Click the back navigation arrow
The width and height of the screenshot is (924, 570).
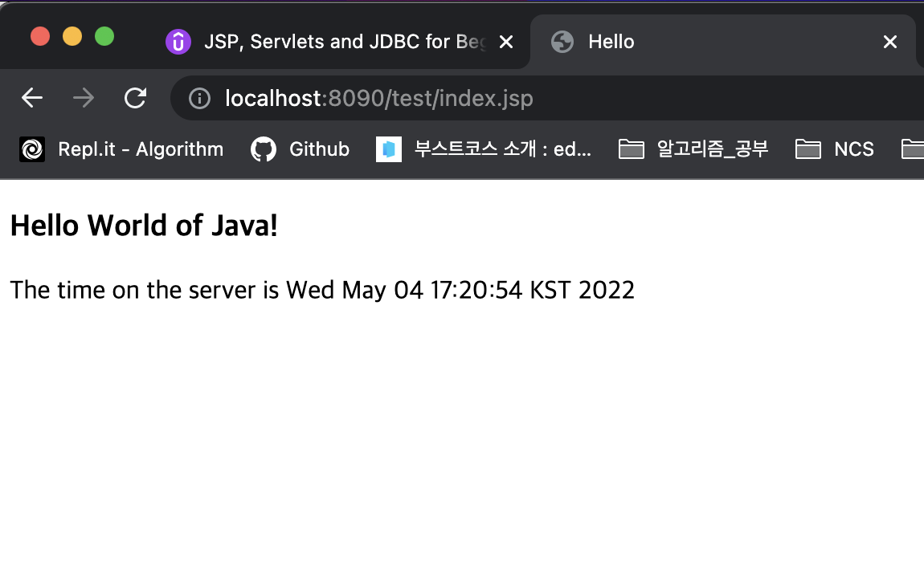pyautogui.click(x=31, y=97)
